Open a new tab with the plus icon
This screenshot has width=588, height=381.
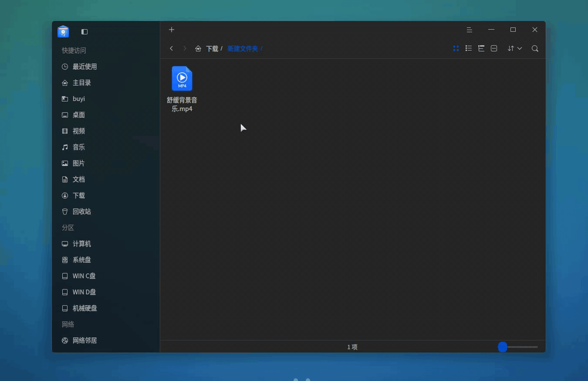(x=172, y=30)
